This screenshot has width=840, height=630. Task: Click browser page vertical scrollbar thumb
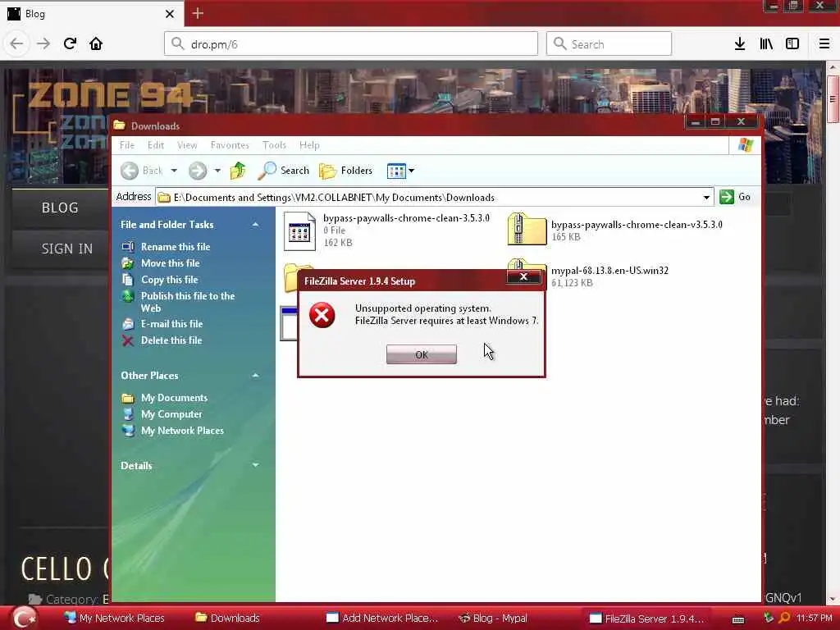pos(832,99)
